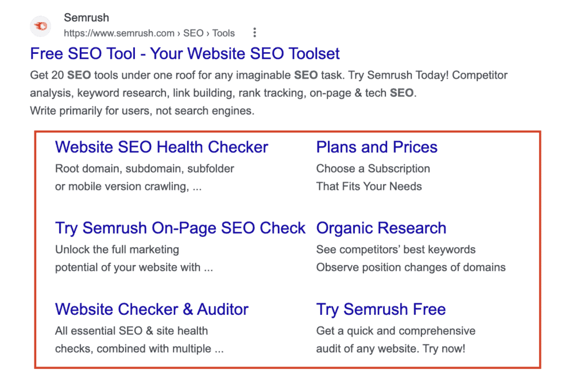Click 'Choose a Subscription' snippet text
The image size is (588, 386).
373,169
